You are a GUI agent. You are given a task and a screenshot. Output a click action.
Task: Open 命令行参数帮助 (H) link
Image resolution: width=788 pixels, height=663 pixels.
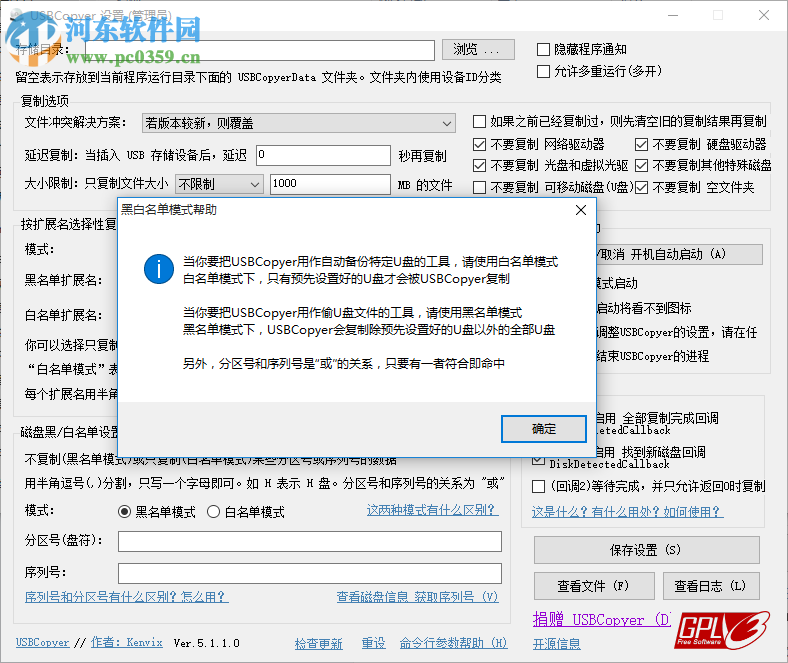point(453,643)
